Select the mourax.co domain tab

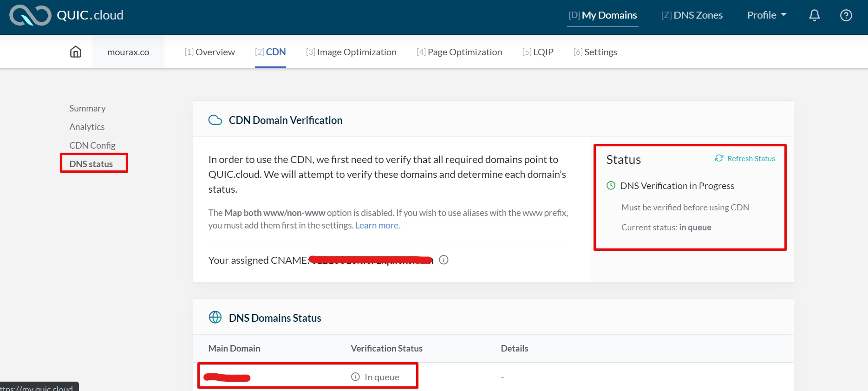(128, 52)
